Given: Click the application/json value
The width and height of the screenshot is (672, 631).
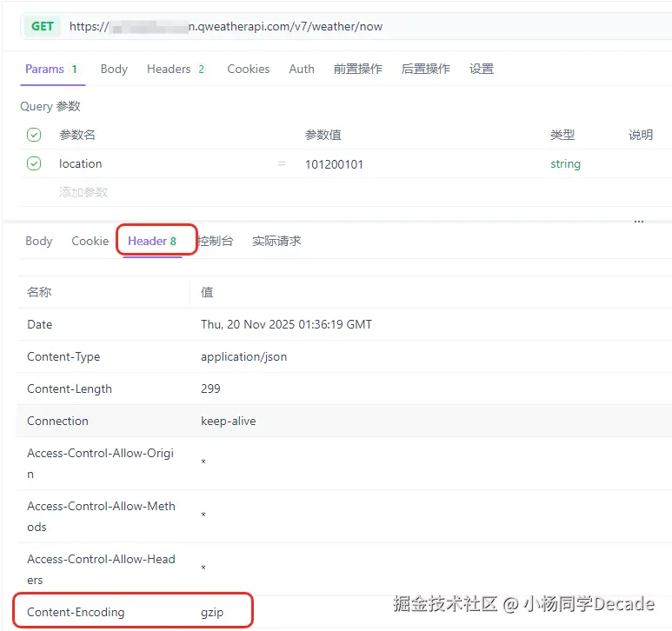Looking at the screenshot, I should coord(244,356).
